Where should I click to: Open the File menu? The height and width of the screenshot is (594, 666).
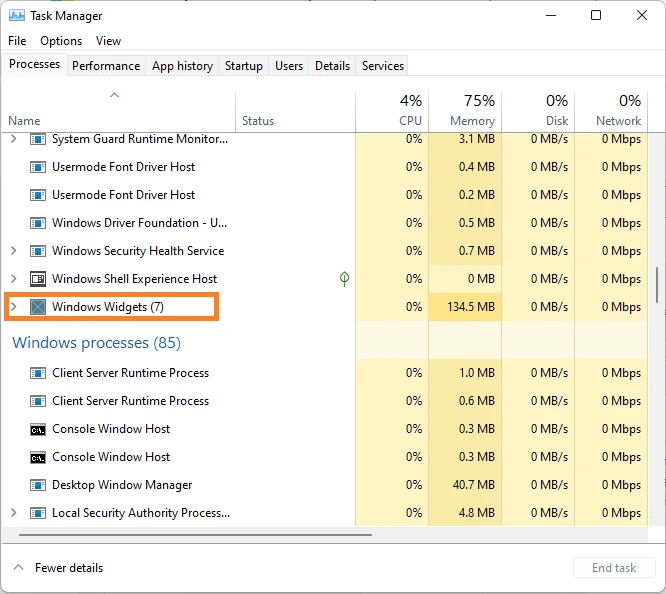(x=17, y=41)
